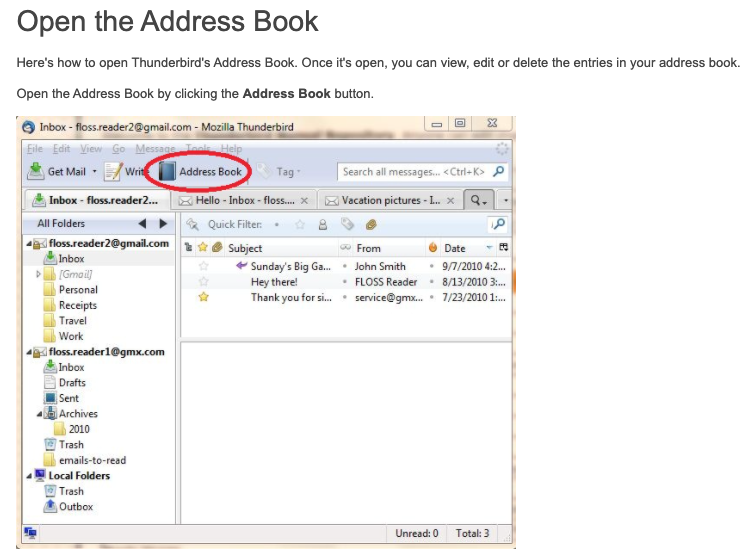Open Drafts folder under floss.reader1@gmx.com

[71, 382]
